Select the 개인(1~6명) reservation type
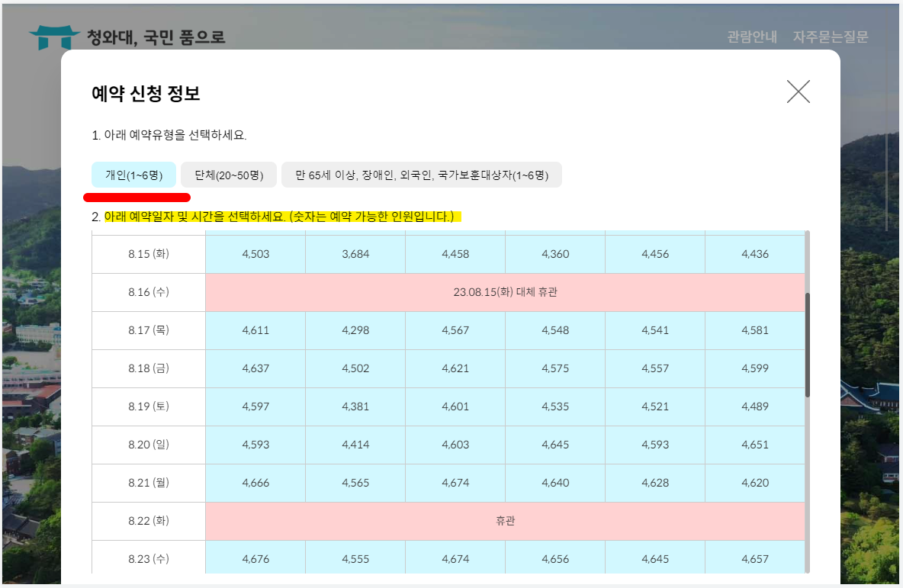The width and height of the screenshot is (903, 588). [x=134, y=174]
